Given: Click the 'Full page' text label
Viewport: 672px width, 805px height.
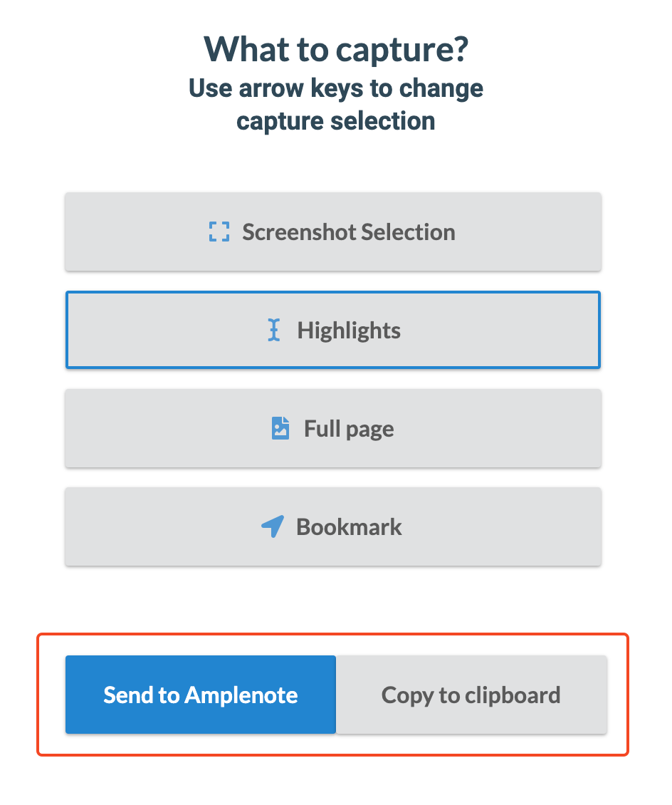Looking at the screenshot, I should (349, 429).
